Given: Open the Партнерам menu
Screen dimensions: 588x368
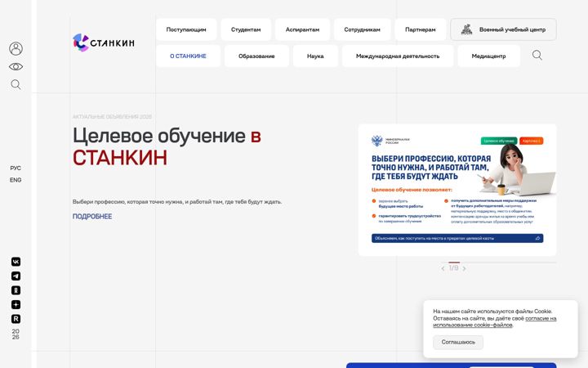Looking at the screenshot, I should pyautogui.click(x=421, y=29).
